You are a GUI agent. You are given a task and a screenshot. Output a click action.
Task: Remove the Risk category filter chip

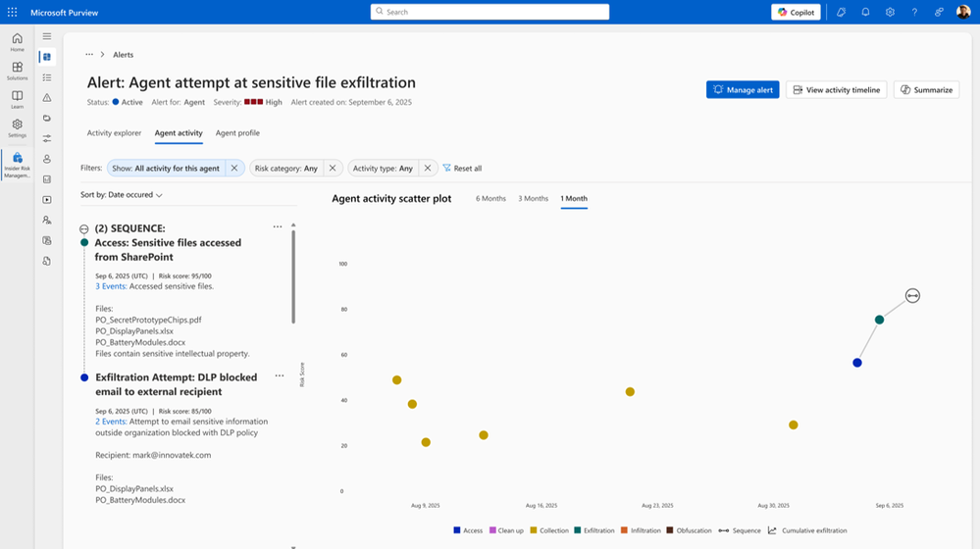333,168
